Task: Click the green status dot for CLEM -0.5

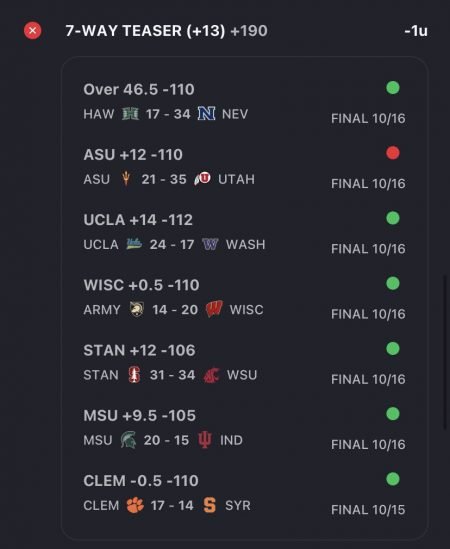Action: (393, 479)
